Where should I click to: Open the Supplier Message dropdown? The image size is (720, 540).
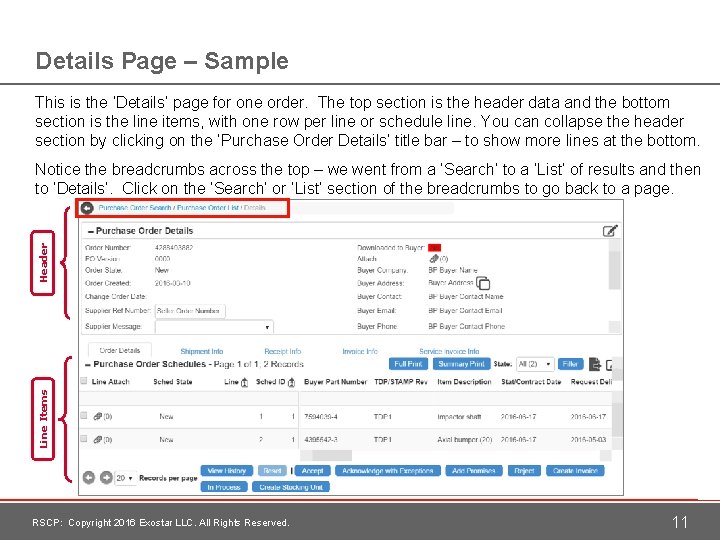pyautogui.click(x=214, y=327)
